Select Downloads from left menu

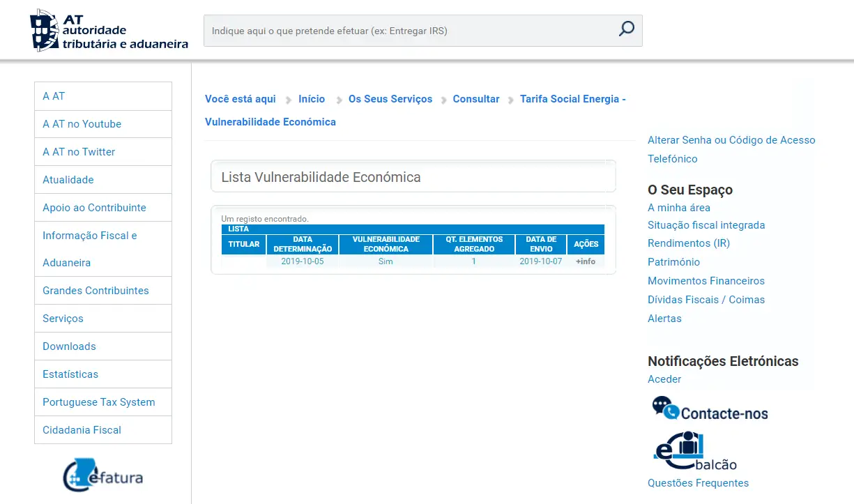pyautogui.click(x=69, y=346)
